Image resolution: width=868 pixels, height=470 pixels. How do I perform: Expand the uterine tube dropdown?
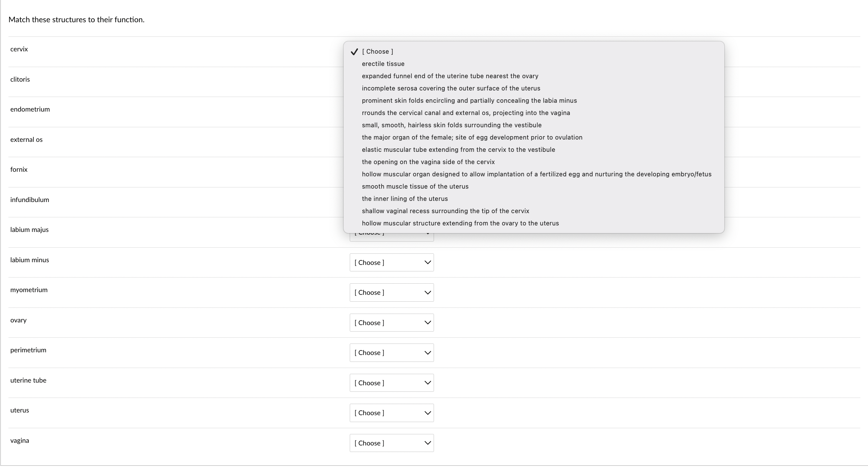tap(391, 383)
